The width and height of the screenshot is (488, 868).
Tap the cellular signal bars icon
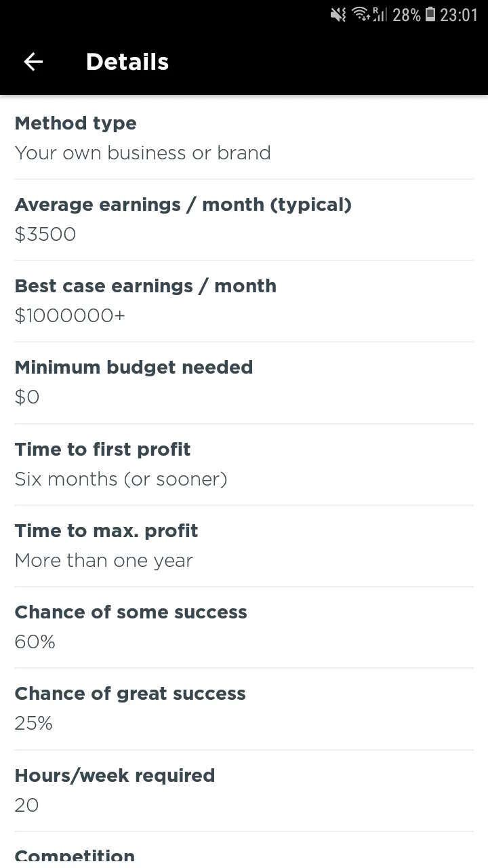pyautogui.click(x=380, y=14)
